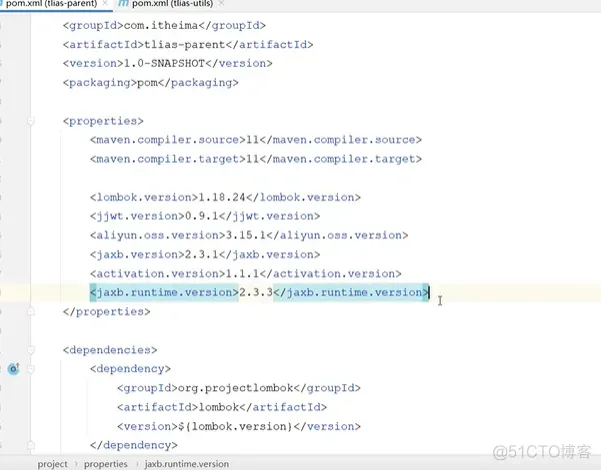The width and height of the screenshot is (601, 470).
Task: Click the opening 'dependency' tag
Action: pos(130,369)
